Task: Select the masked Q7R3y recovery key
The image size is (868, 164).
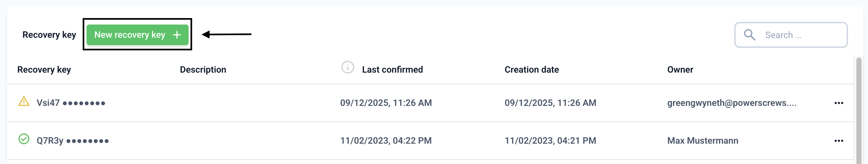Action: 72,141
